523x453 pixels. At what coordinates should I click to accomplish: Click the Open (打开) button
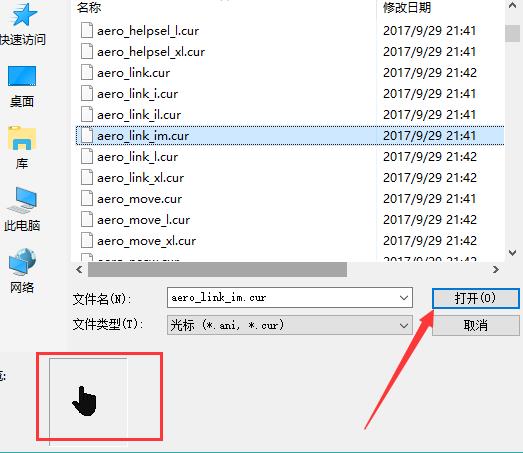tap(476, 298)
